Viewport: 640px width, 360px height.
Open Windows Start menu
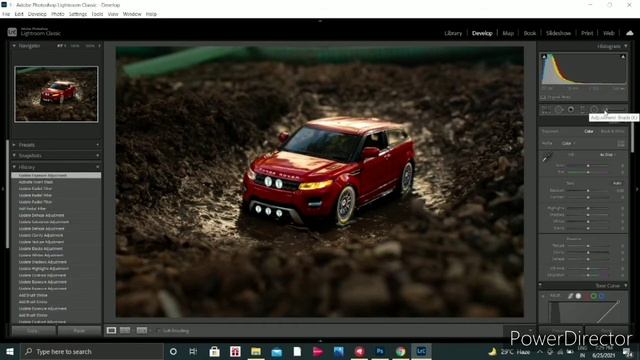point(10,351)
